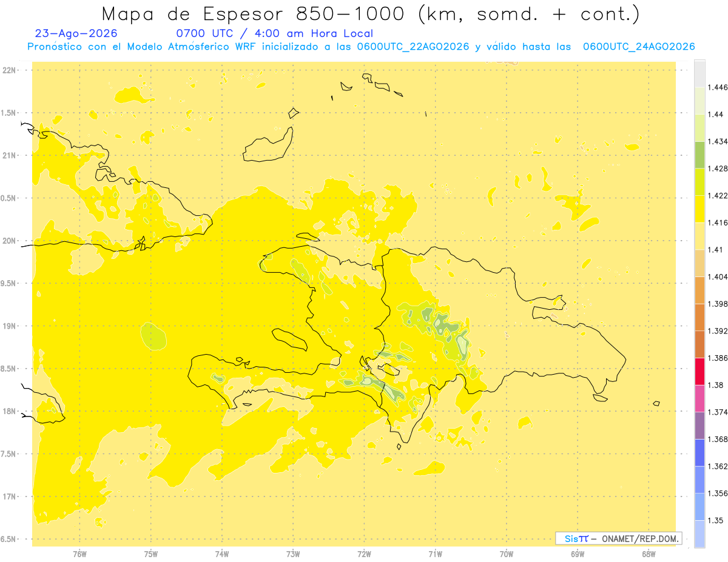Viewport: 728px width, 562px height.
Task: Select the 17N latitude label
Action: click(x=9, y=497)
